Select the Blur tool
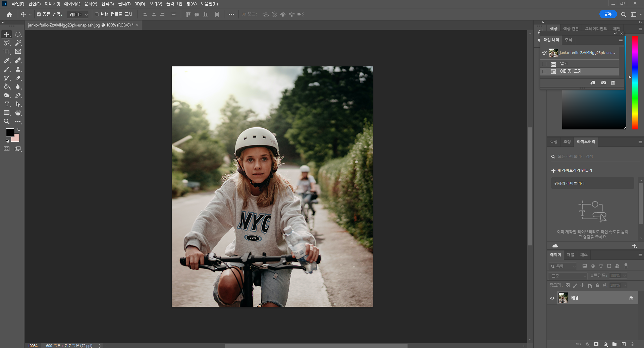The image size is (644, 348). click(18, 86)
